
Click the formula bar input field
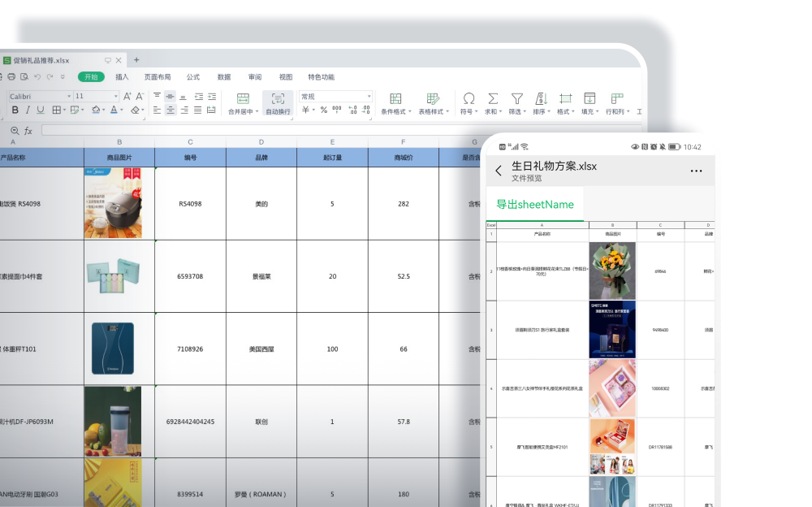(342, 130)
